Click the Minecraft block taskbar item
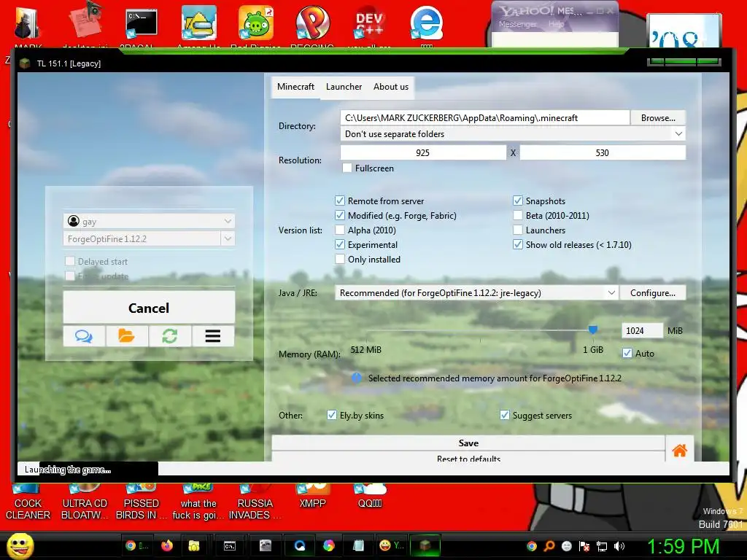The image size is (747, 560). [x=425, y=545]
